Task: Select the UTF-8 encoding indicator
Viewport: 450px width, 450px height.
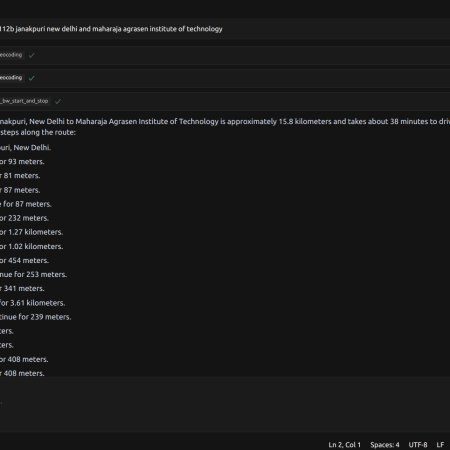Action: point(418,445)
